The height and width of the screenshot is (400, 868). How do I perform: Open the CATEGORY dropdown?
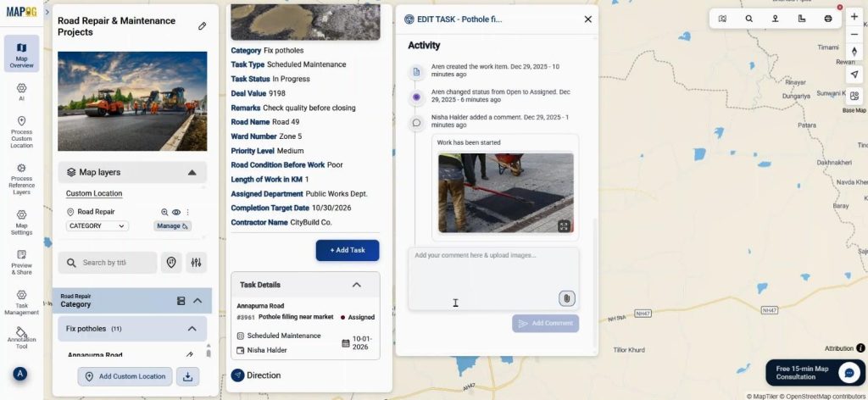tap(97, 225)
